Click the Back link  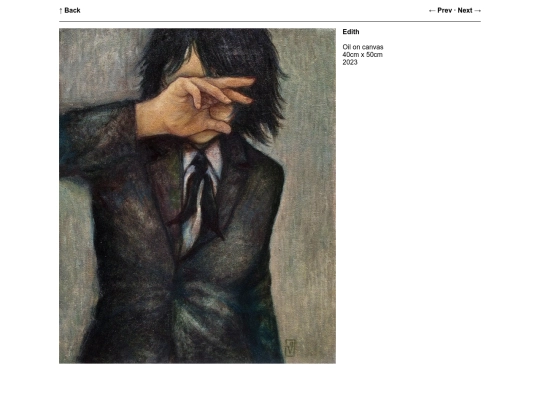[72, 10]
